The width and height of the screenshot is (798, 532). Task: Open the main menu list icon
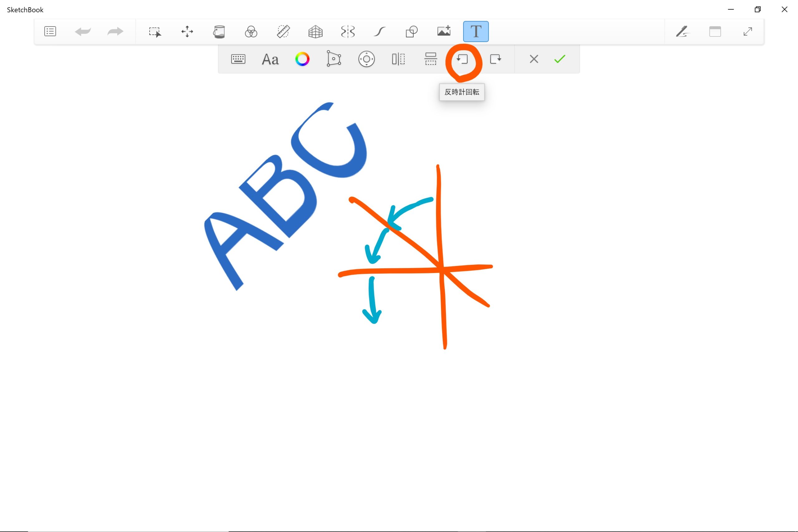(x=50, y=31)
